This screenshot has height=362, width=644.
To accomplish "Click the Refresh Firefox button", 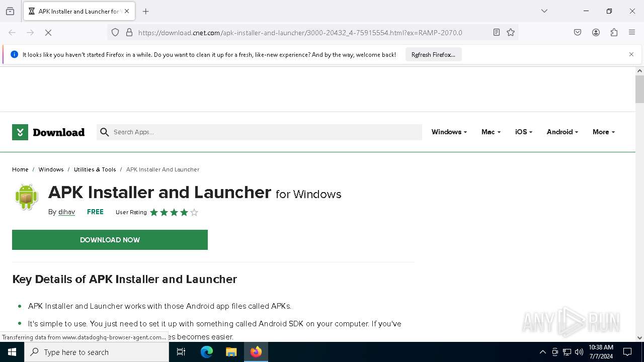I will click(433, 55).
